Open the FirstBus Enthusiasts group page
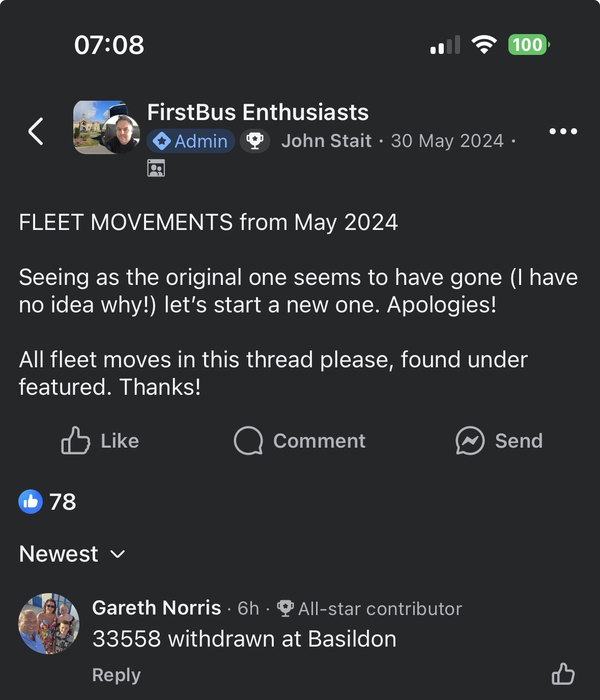600x700 pixels. coord(258,112)
